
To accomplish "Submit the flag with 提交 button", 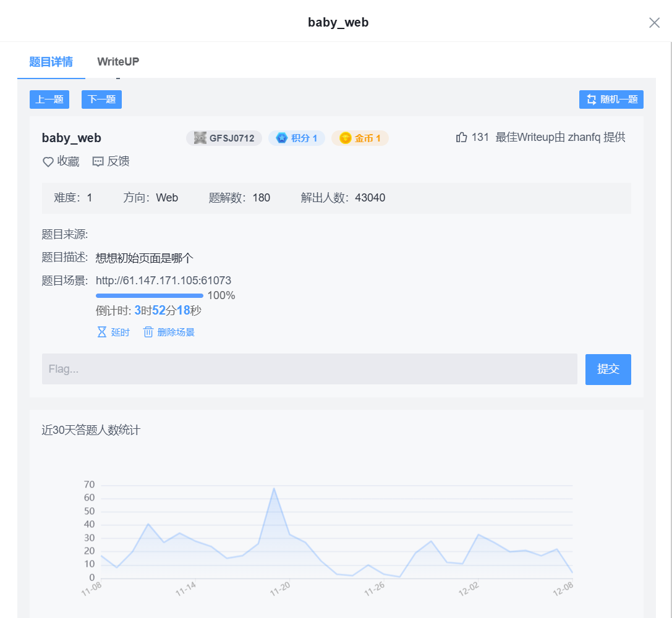I will (x=608, y=369).
